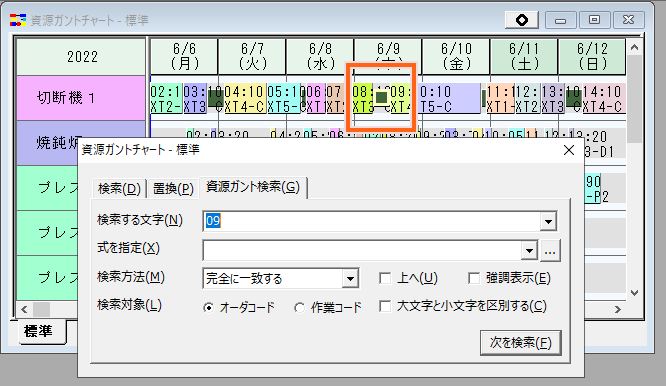
Task: Click the application icon in the title bar
Action: (x=18, y=20)
